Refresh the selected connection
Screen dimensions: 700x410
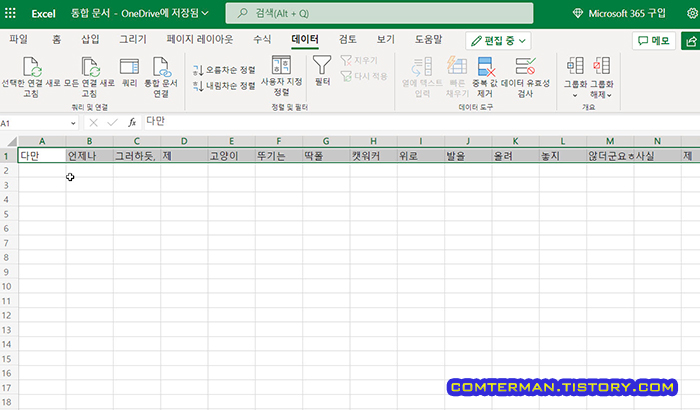point(31,77)
